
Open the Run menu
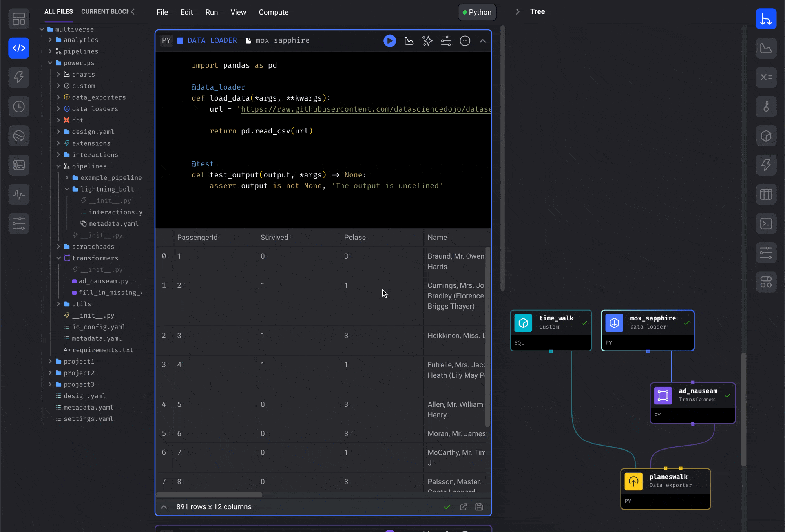[212, 12]
